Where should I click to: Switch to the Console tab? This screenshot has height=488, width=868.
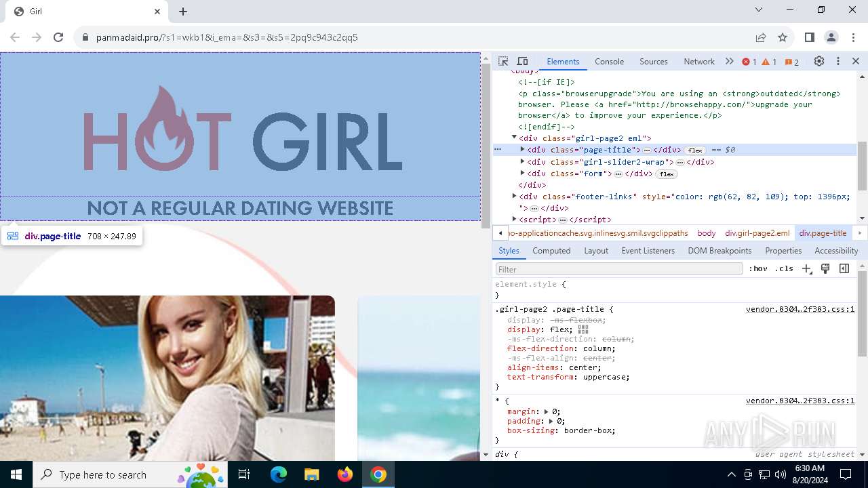point(609,62)
